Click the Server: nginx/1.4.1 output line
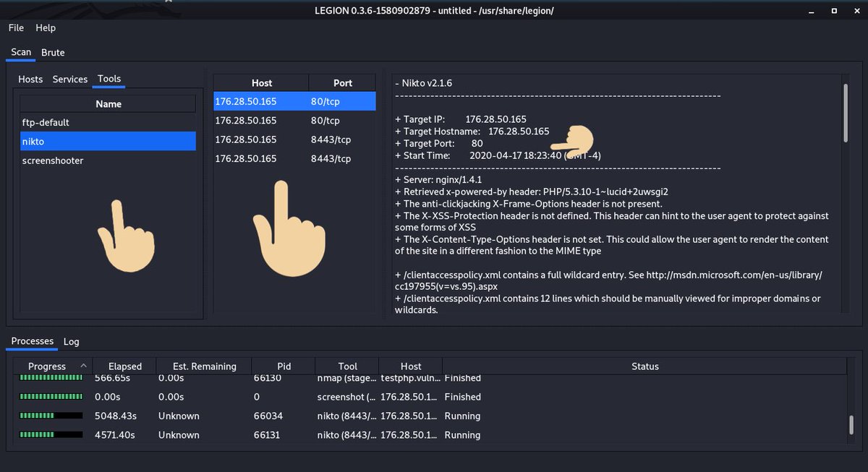This screenshot has width=868, height=472. 438,180
